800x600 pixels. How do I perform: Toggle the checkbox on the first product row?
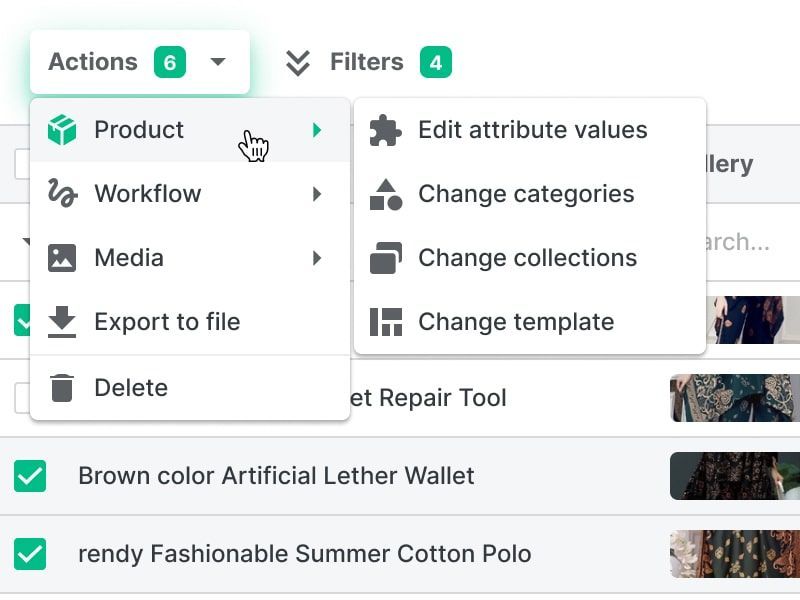tap(22, 320)
